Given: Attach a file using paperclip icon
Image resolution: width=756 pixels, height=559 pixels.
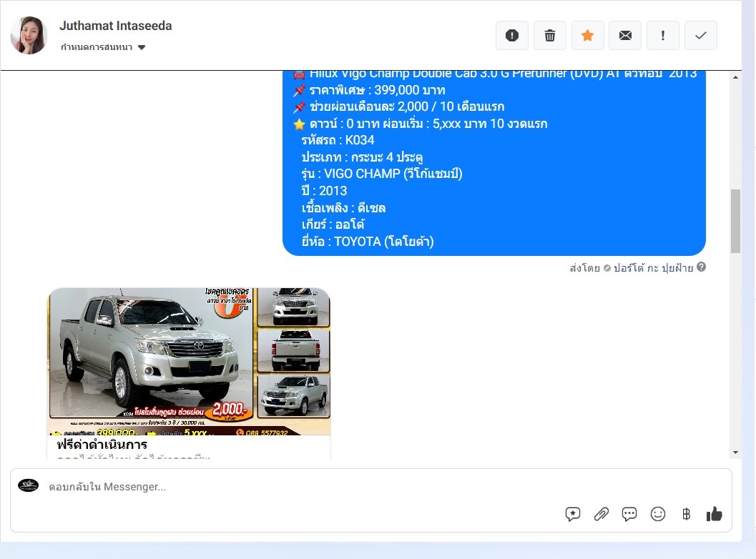Looking at the screenshot, I should pos(601,514).
